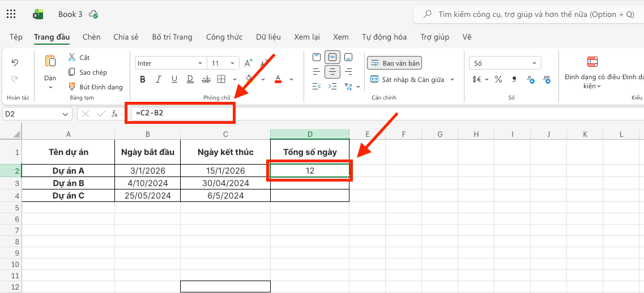Increase the font size
The image size is (644, 293).
249,63
